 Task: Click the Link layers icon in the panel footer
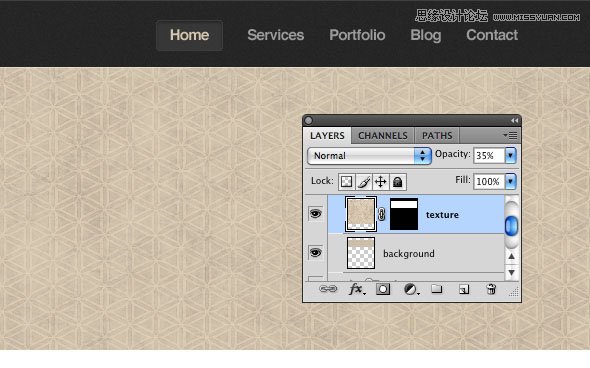point(328,289)
